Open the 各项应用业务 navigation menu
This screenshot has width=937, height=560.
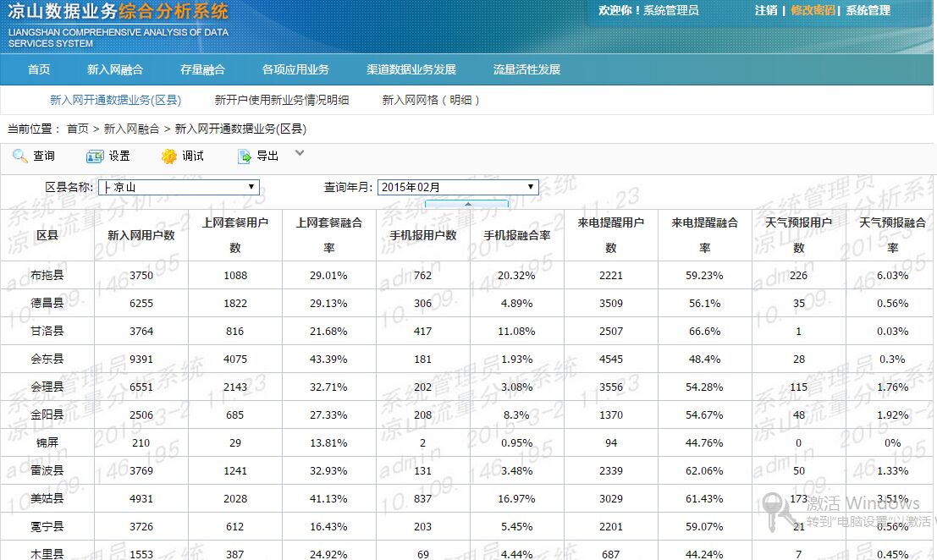pyautogui.click(x=295, y=69)
